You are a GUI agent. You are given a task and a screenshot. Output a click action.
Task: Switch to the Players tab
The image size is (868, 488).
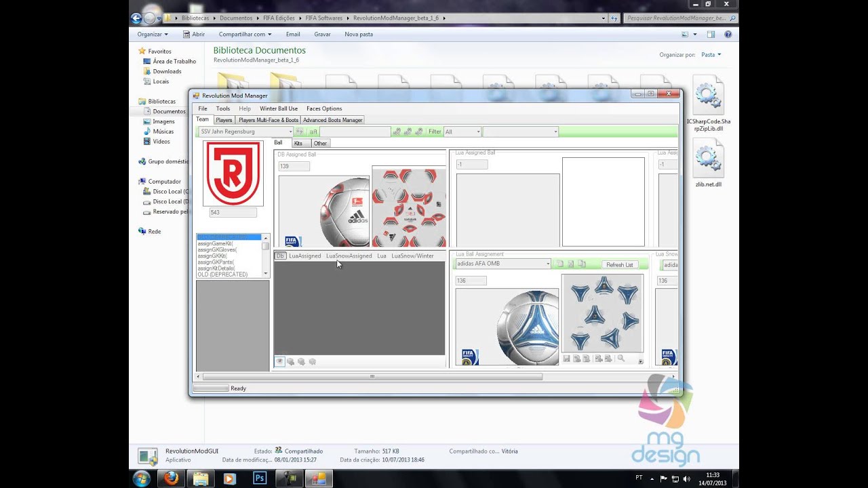tap(224, 120)
